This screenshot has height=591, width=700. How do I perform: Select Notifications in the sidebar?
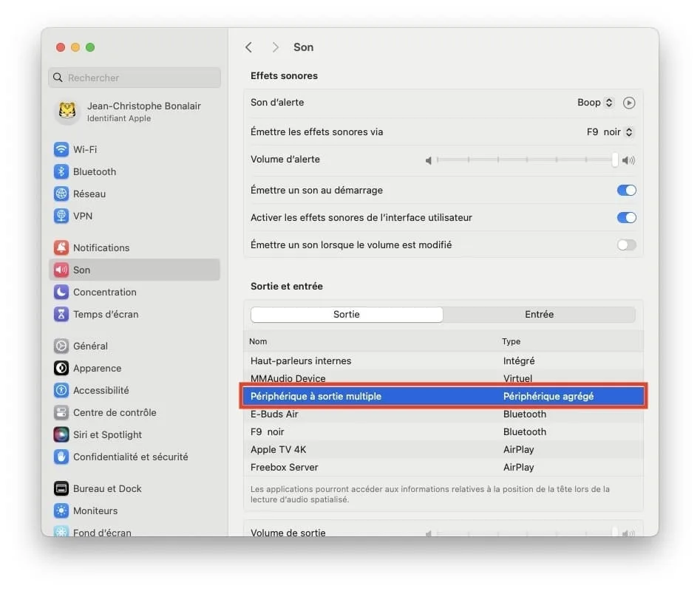coord(101,247)
